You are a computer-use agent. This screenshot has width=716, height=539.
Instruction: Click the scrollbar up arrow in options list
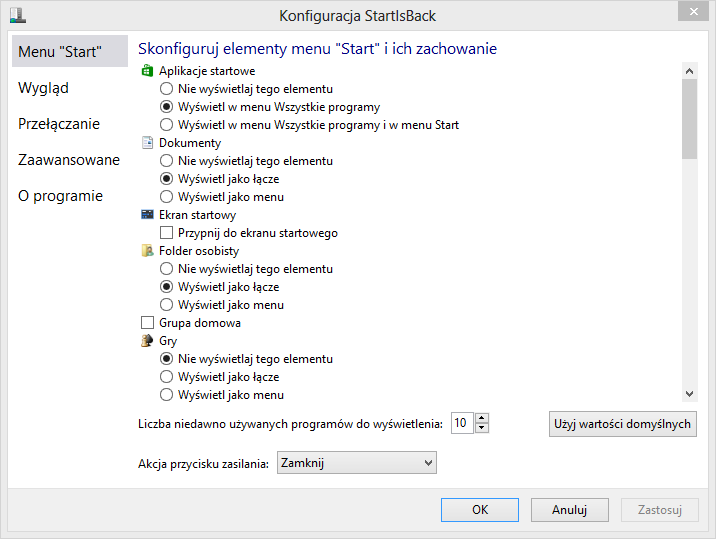(x=690, y=71)
